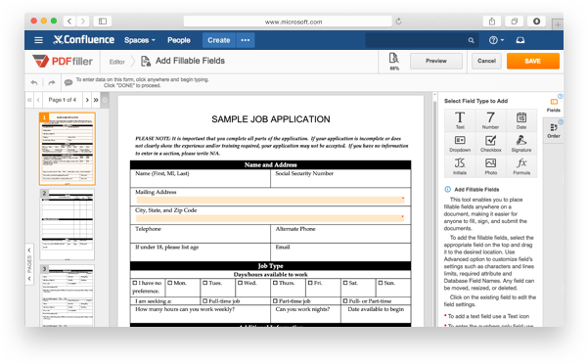This screenshot has width=588, height=364.
Task: Jump to the last page
Action: tap(96, 100)
